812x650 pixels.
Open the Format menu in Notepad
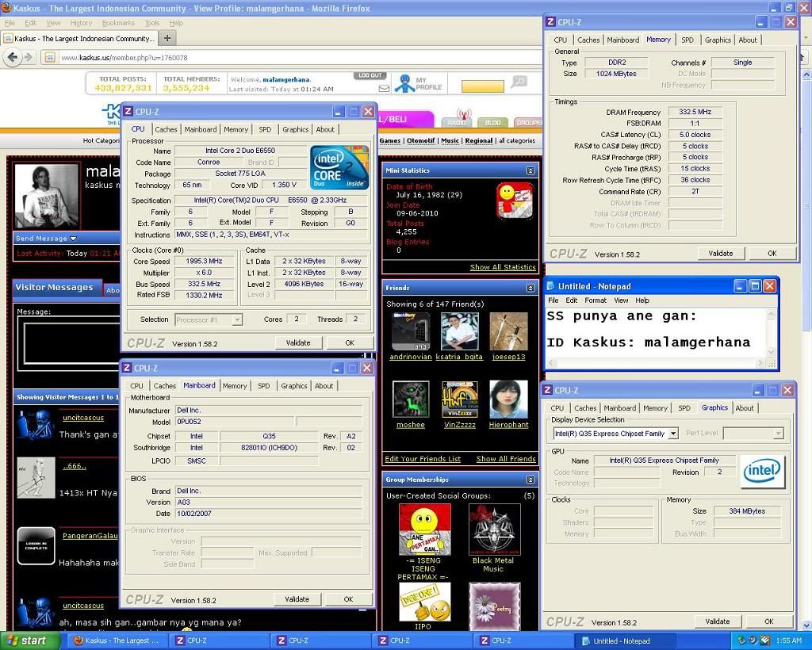(x=596, y=300)
